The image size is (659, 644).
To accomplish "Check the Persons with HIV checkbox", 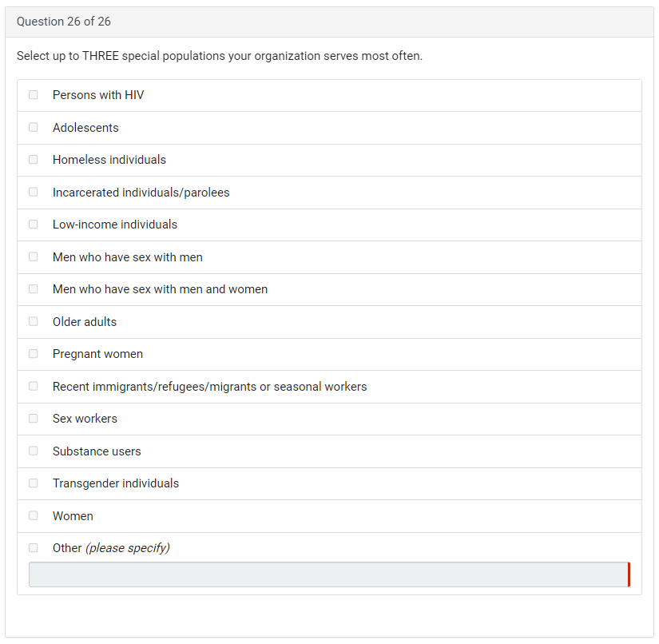I will pyautogui.click(x=34, y=95).
